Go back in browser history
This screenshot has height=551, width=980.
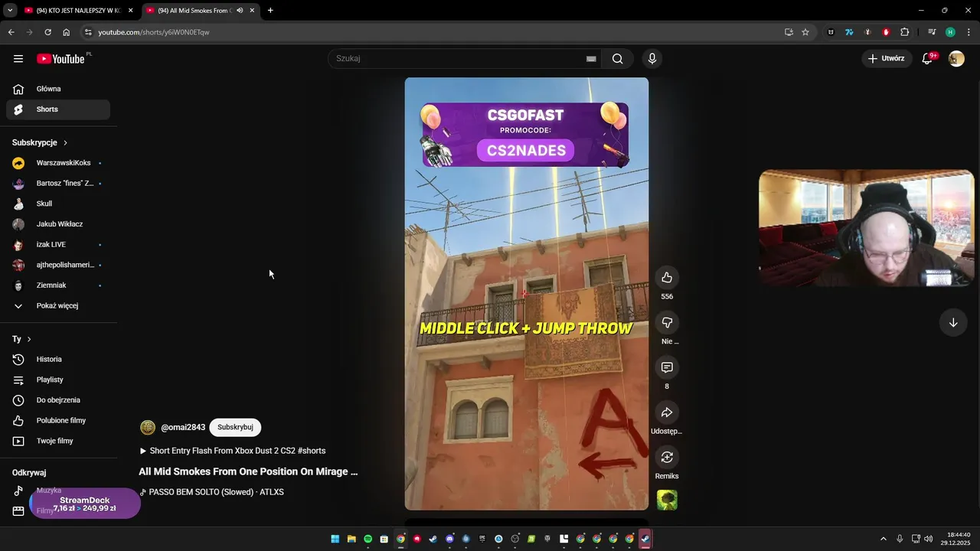11,32
